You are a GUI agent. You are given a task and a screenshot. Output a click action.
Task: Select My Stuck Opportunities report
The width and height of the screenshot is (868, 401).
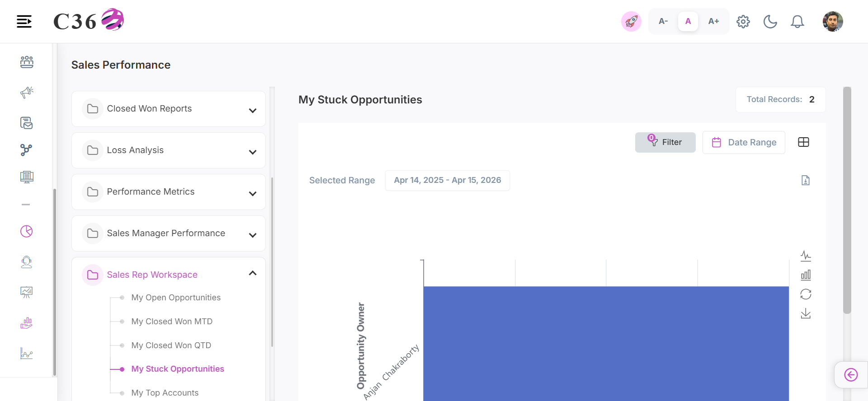[x=178, y=369]
